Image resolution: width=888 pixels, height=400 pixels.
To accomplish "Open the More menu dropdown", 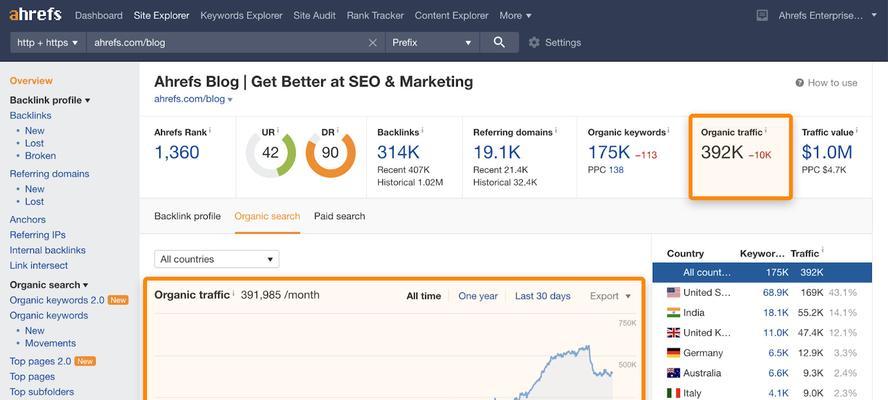I will pos(515,15).
